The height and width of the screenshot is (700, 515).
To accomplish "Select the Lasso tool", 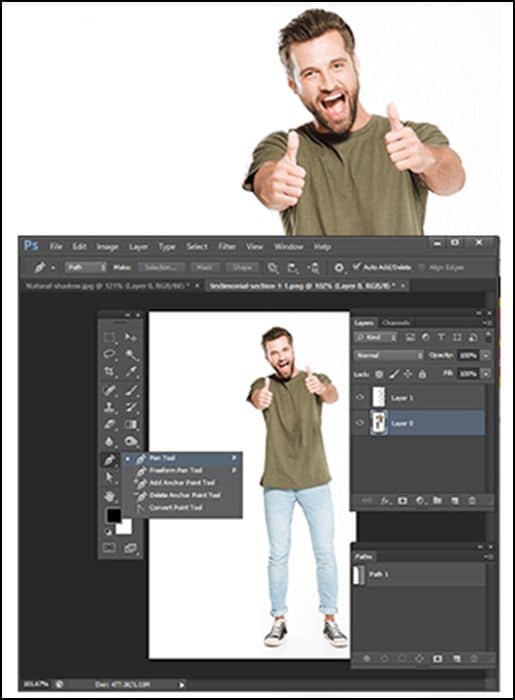I will [110, 354].
